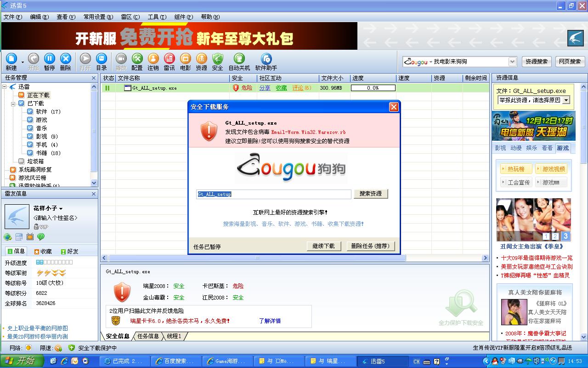Open the 举报此资源 reason dropdown
Screen dimensions: 588x368
tap(566, 100)
